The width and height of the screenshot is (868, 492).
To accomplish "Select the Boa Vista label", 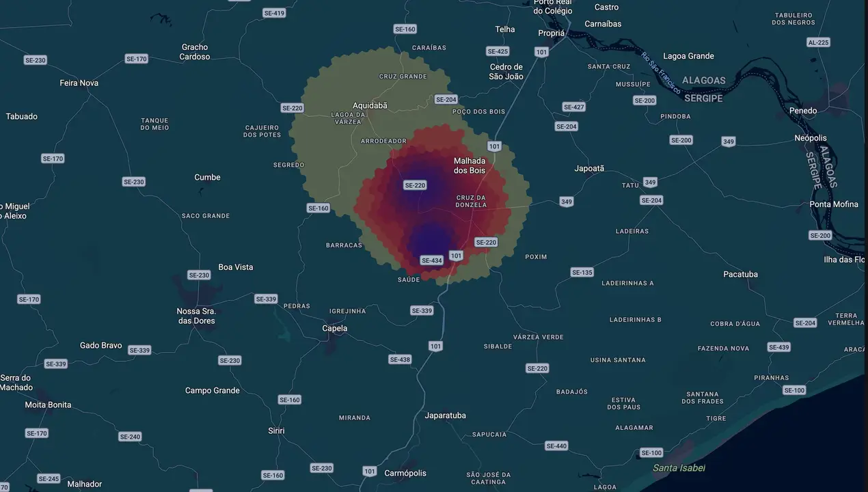I will click(x=235, y=267).
